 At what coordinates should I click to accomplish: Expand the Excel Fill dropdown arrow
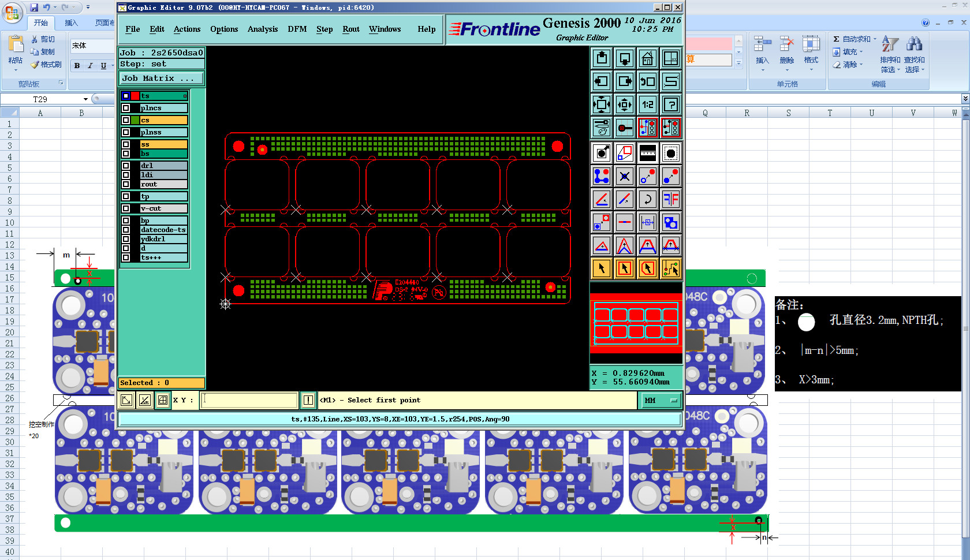coord(861,52)
